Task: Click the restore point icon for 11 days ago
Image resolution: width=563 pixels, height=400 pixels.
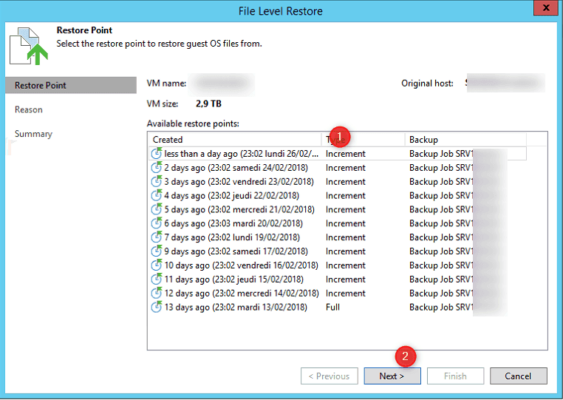Action: [156, 279]
